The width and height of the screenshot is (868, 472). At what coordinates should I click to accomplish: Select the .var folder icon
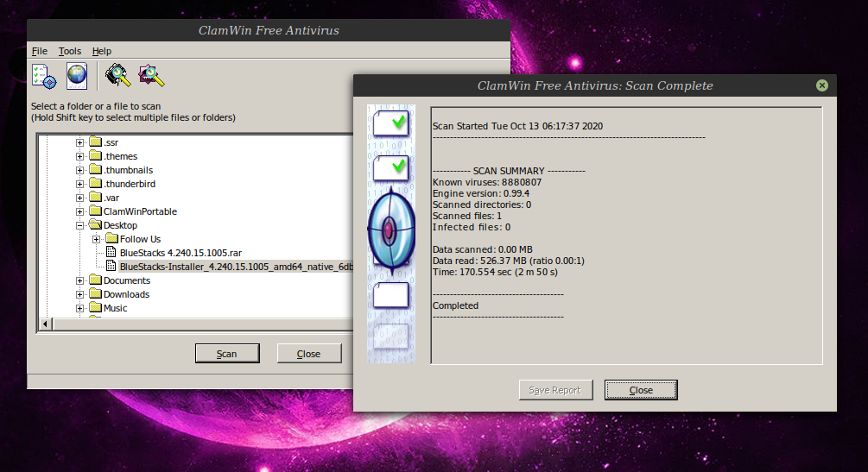(95, 197)
